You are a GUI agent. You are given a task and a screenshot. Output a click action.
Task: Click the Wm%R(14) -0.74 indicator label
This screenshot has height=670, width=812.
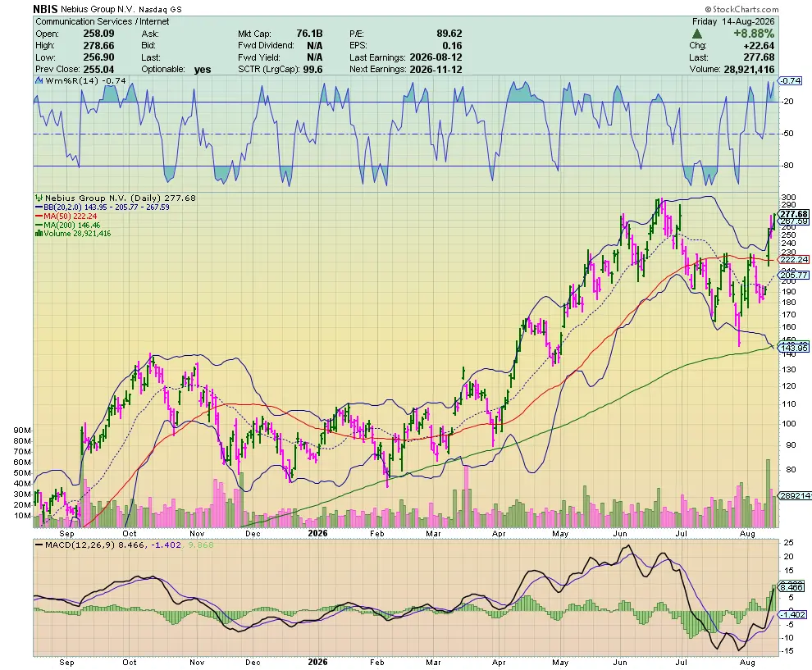(x=86, y=80)
